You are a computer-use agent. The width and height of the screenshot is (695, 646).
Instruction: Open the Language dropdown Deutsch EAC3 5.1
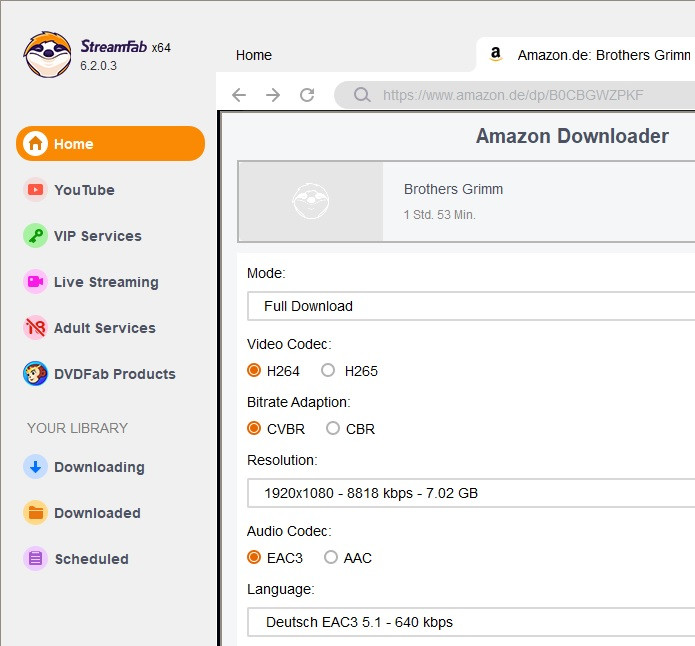471,622
